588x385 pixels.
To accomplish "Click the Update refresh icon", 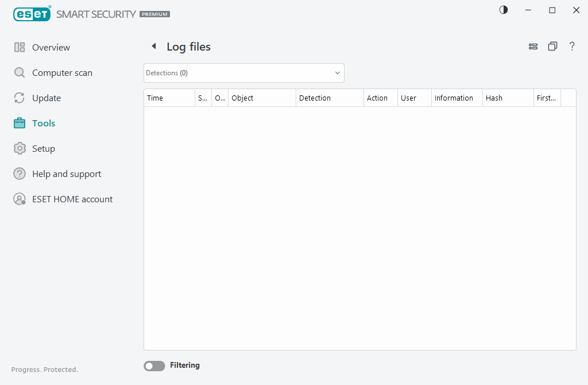I will pyautogui.click(x=18, y=98).
